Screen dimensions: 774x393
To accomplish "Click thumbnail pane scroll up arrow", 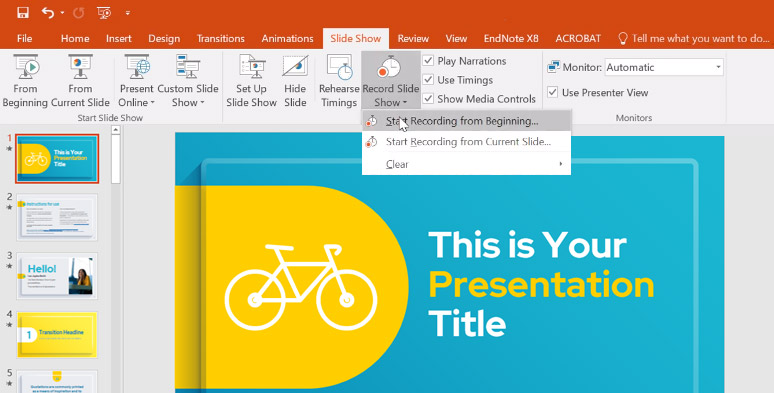I will (116, 130).
